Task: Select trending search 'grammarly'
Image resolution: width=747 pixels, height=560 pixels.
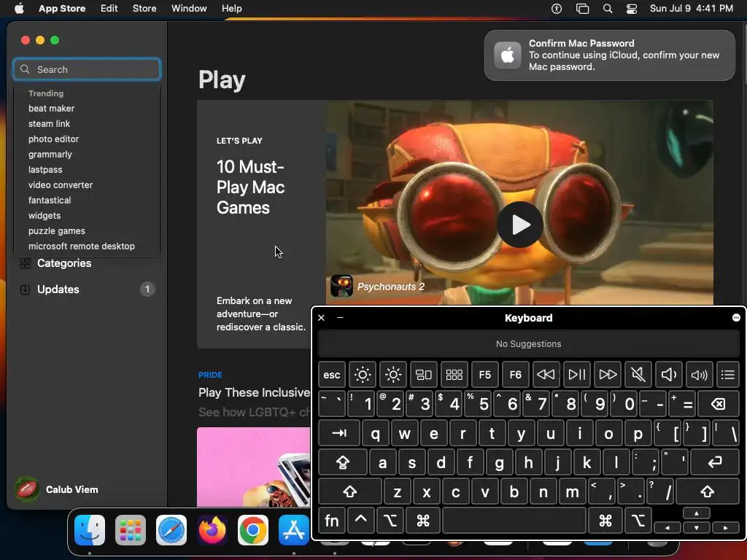Action: [x=50, y=155]
